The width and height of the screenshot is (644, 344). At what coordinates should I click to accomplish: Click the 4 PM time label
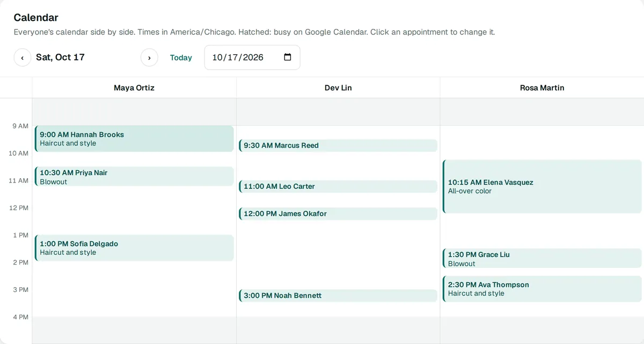click(20, 317)
